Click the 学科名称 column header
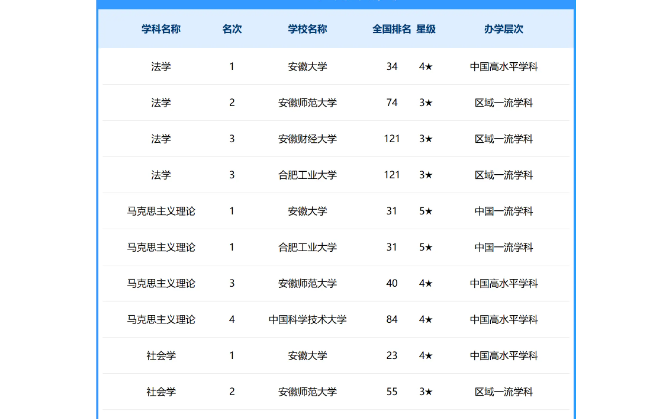Image resolution: width=650 pixels, height=419 pixels. 161,29
